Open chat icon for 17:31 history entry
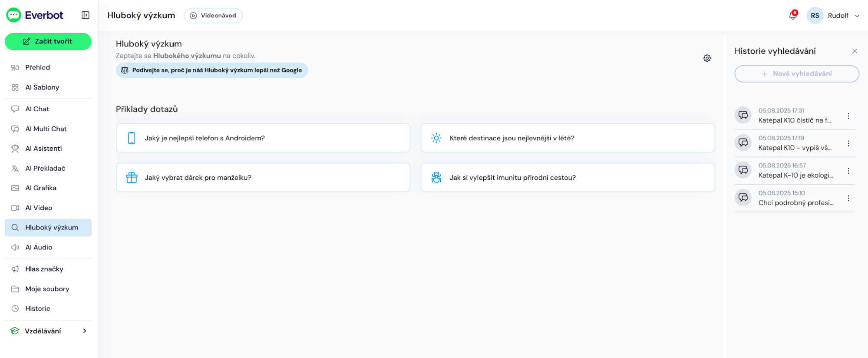 coord(743,115)
